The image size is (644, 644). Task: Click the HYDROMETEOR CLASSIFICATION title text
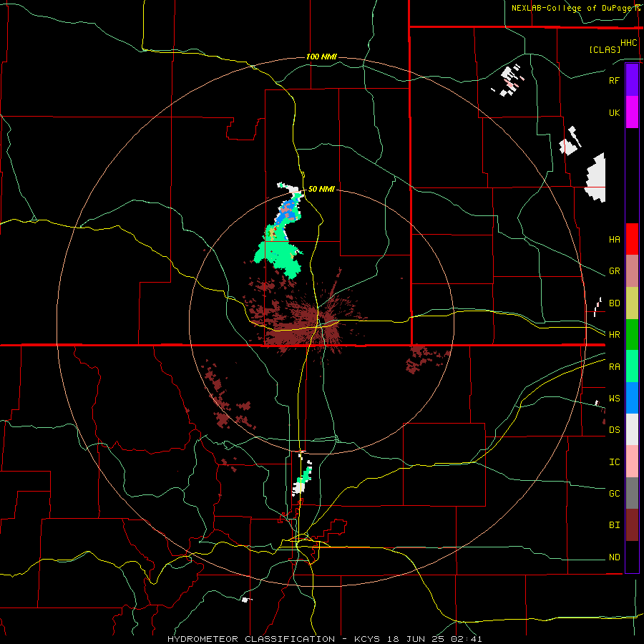pyautogui.click(x=251, y=639)
